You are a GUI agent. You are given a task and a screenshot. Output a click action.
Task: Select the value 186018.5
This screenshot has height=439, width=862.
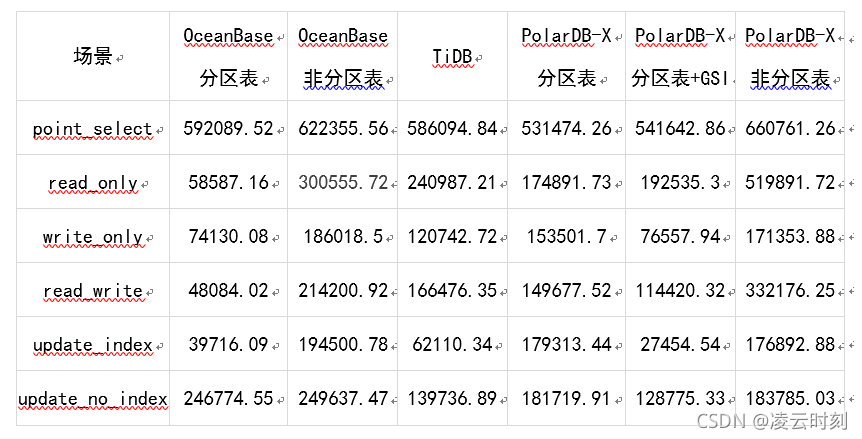click(x=343, y=236)
